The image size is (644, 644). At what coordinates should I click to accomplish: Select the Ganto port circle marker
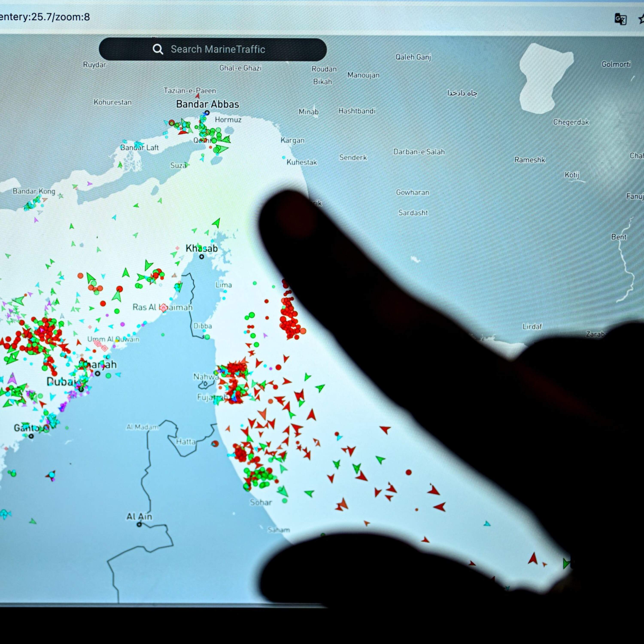pos(31,436)
